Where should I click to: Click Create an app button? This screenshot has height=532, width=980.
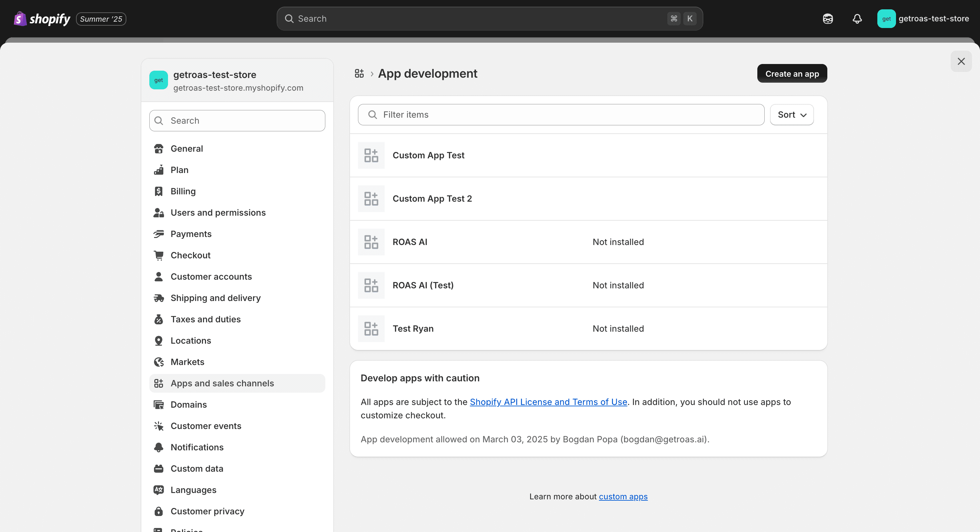(x=792, y=73)
